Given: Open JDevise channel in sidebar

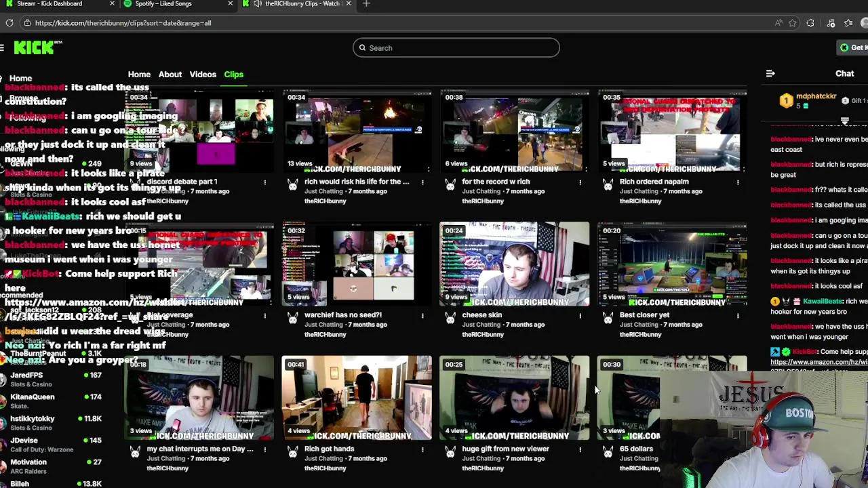Looking at the screenshot, I should pyautogui.click(x=51, y=445).
